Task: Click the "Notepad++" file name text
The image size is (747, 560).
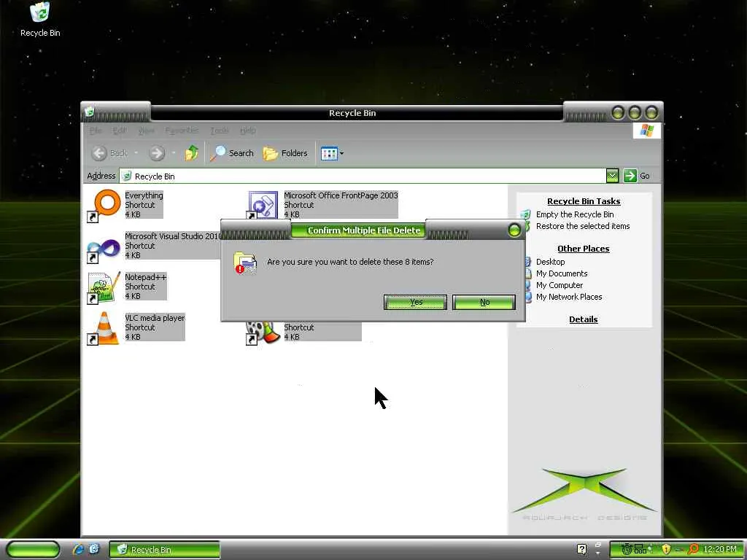Action: click(x=146, y=277)
